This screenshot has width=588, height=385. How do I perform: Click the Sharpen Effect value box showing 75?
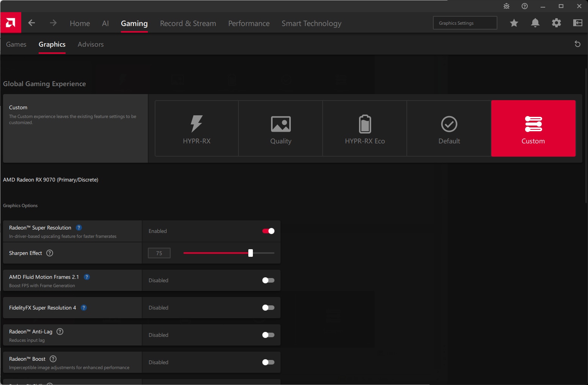point(159,253)
